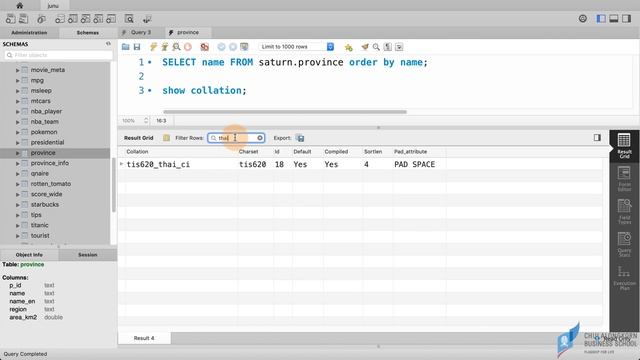Image resolution: width=640 pixels, height=360 pixels.
Task: Open find panel with magnifier icon
Action: tap(376, 47)
